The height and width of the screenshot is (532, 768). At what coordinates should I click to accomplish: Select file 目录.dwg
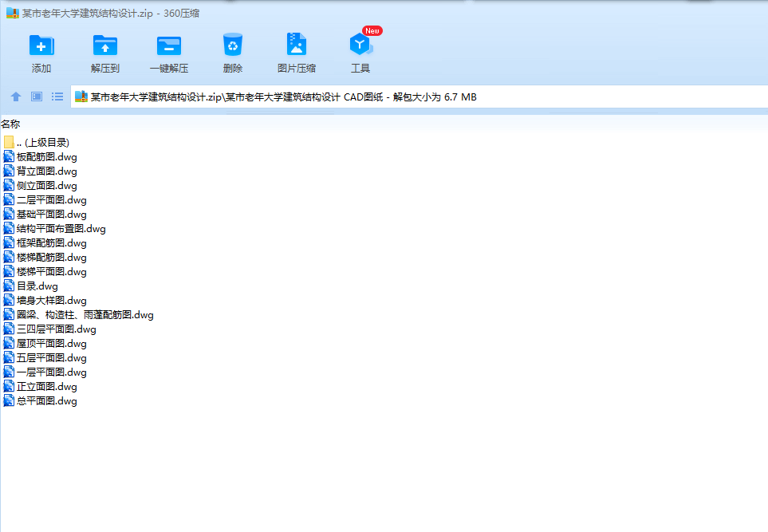point(31,286)
